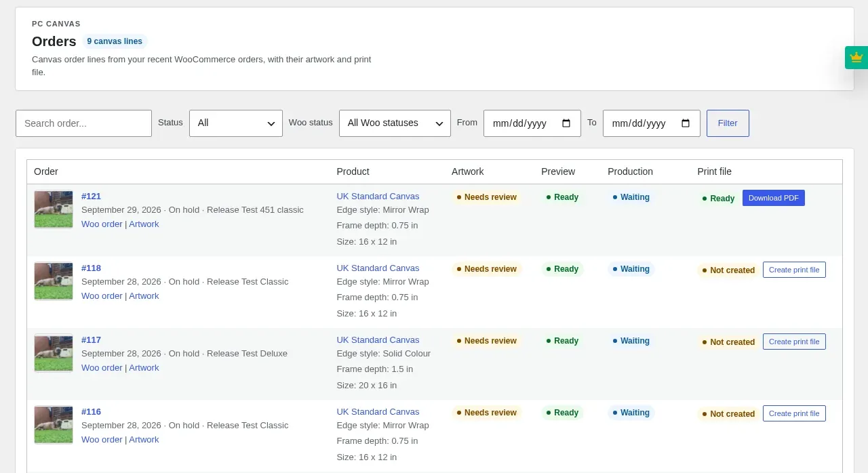Open UK Standard Canvas product for #121
The width and height of the screenshot is (868, 473).
378,197
